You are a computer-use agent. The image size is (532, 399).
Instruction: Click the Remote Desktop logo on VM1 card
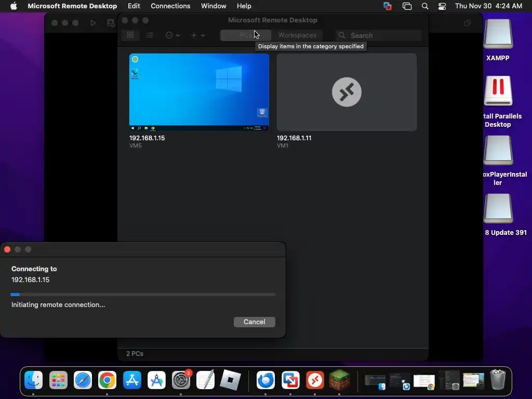point(347,92)
